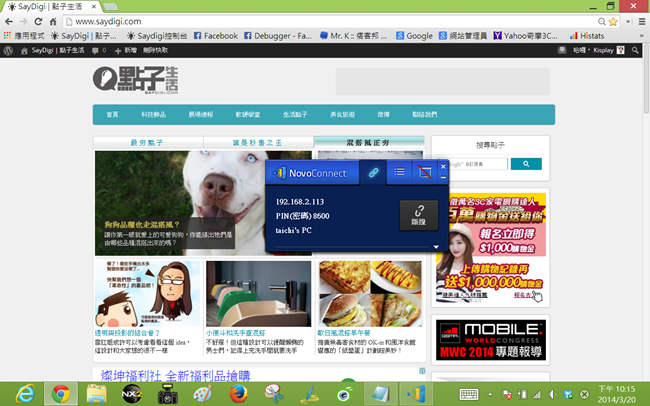Click the Chrome back arrow

(x=9, y=22)
